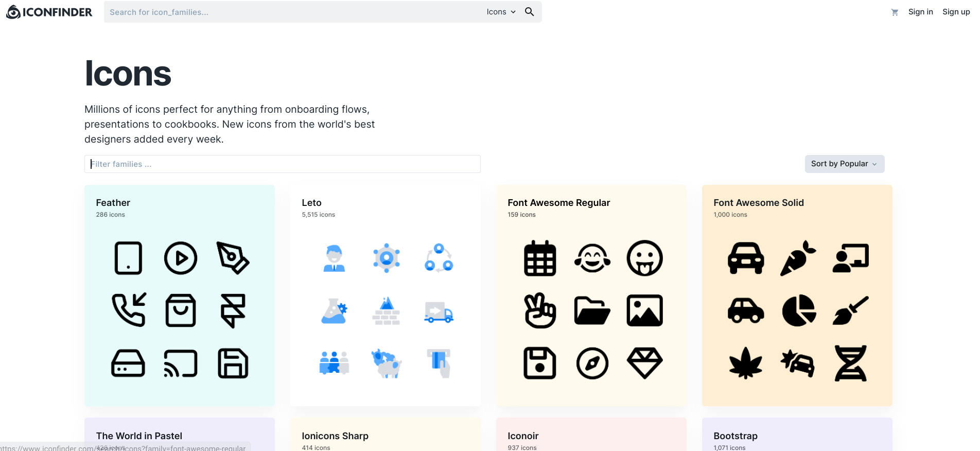Select the Font Awesome Regular compass icon
This screenshot has width=980, height=451.
592,363
